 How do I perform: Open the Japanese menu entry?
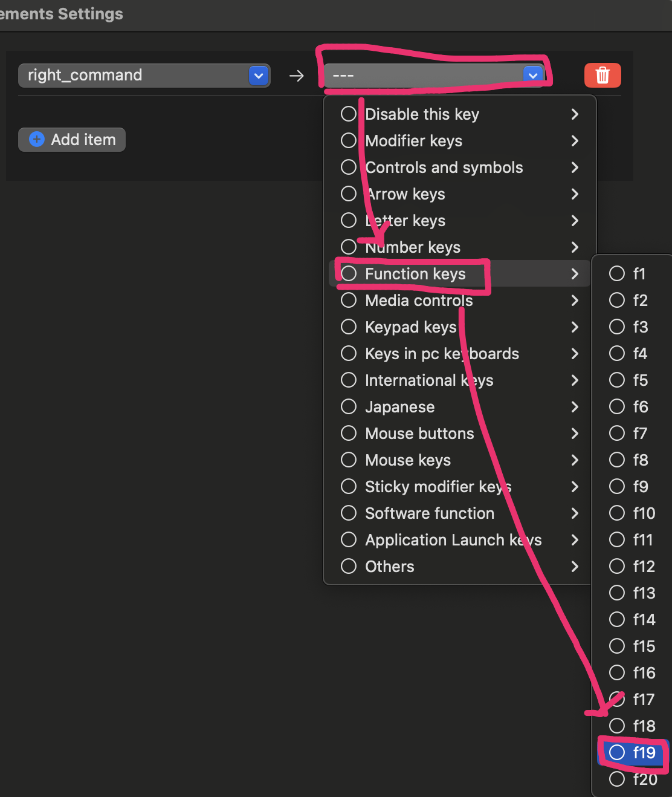[x=460, y=407]
